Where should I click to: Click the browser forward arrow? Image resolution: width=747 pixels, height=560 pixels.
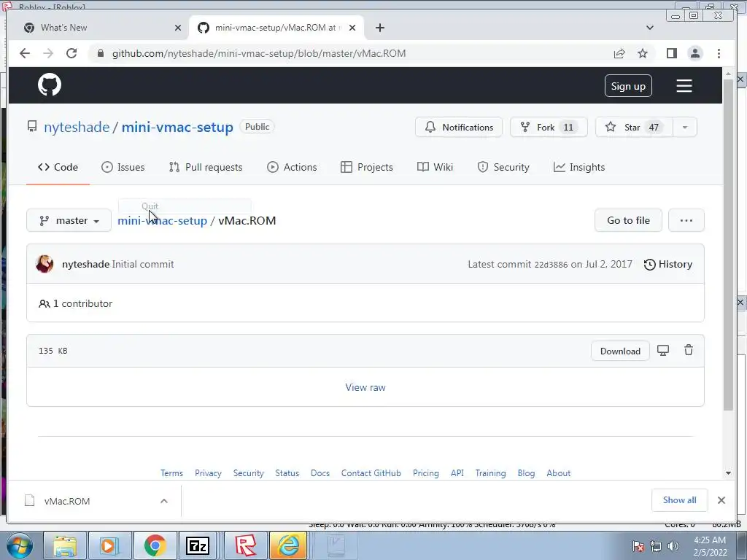(x=48, y=53)
